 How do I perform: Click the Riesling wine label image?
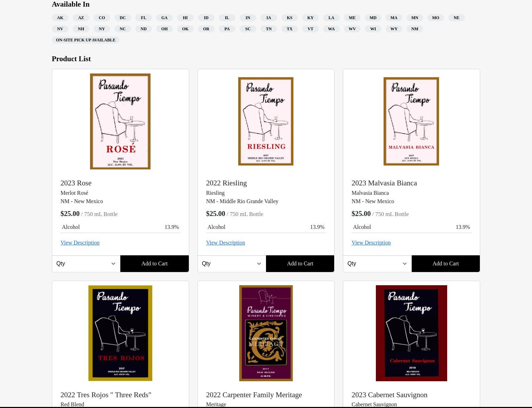[266, 121]
